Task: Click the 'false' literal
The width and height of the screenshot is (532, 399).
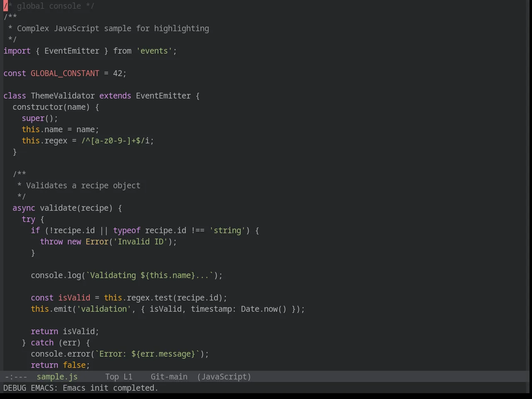Action: [x=74, y=365]
